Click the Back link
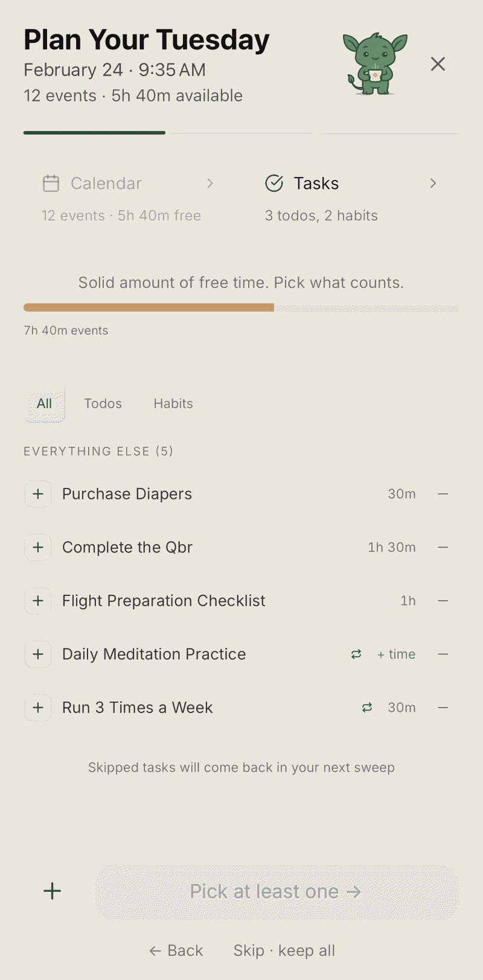This screenshot has width=483, height=980. click(x=176, y=950)
